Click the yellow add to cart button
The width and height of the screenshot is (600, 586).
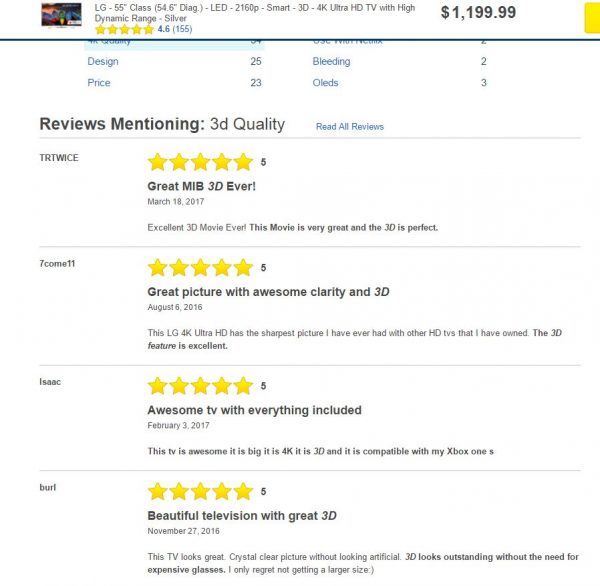(592, 18)
